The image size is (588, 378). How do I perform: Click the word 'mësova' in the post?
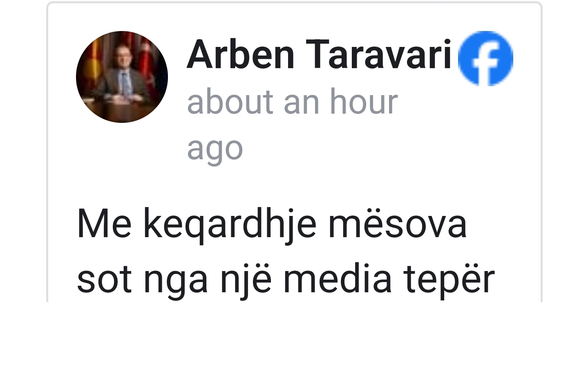[398, 224]
